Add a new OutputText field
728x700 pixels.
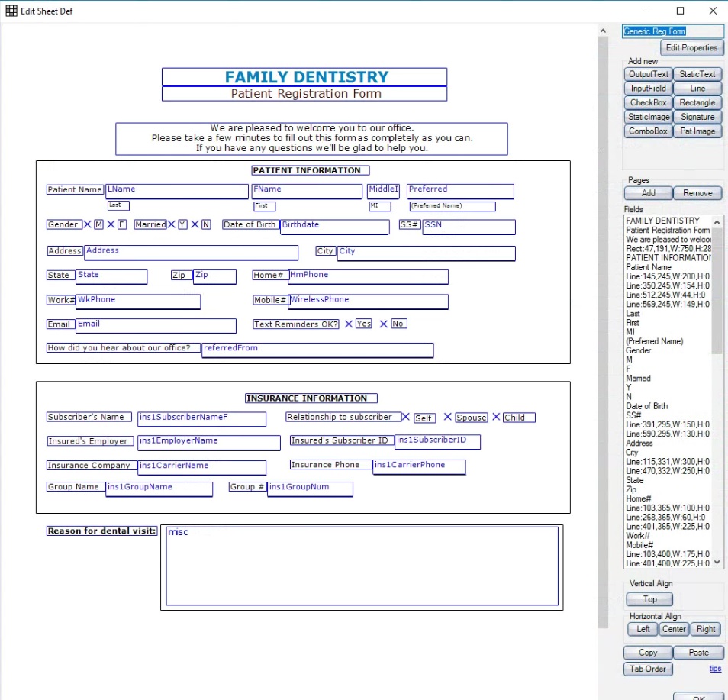point(648,74)
